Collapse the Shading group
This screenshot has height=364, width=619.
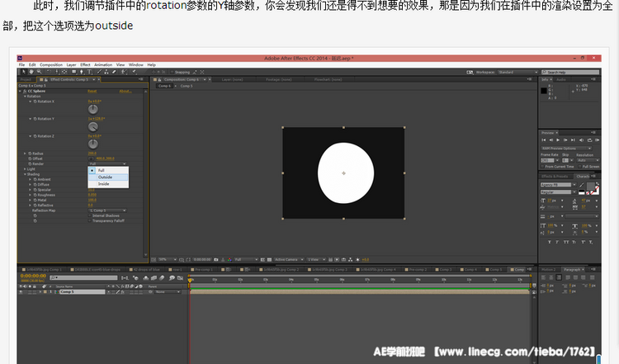pos(25,174)
